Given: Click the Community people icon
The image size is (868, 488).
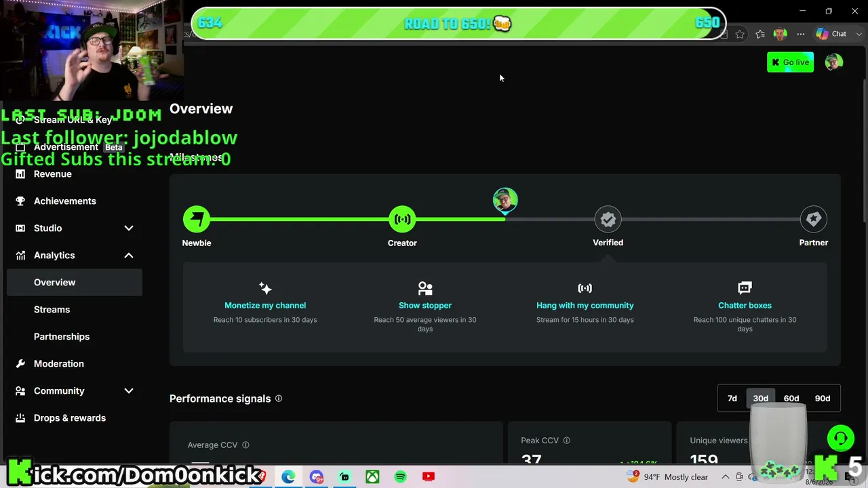Looking at the screenshot, I should (20, 391).
